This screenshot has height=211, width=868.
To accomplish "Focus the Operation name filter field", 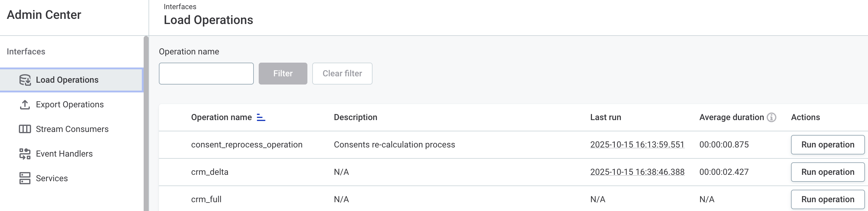I will (206, 74).
